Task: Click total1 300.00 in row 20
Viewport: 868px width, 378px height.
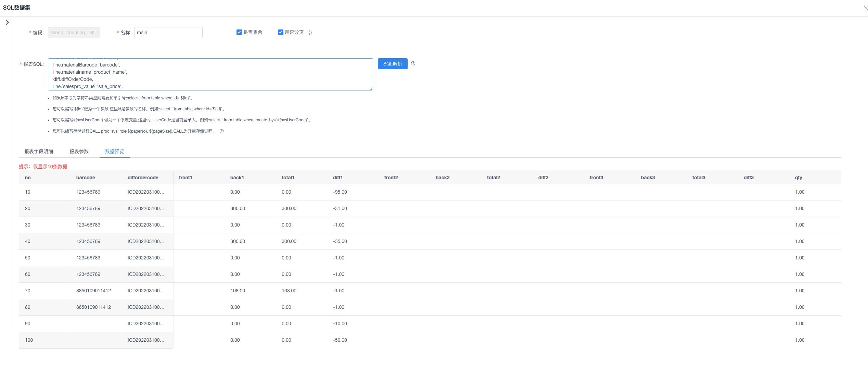Action: coord(289,208)
